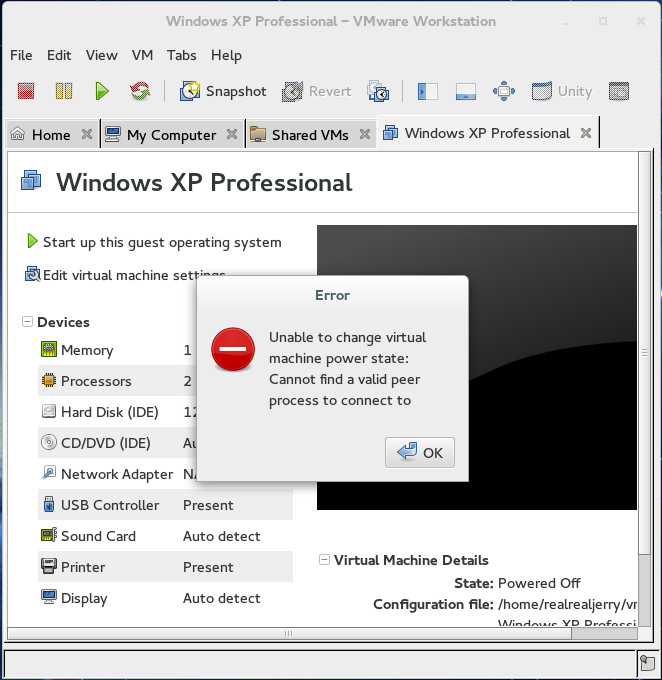Collapse the Virtual Machine Details section
Image resolution: width=662 pixels, height=680 pixels.
pos(324,560)
